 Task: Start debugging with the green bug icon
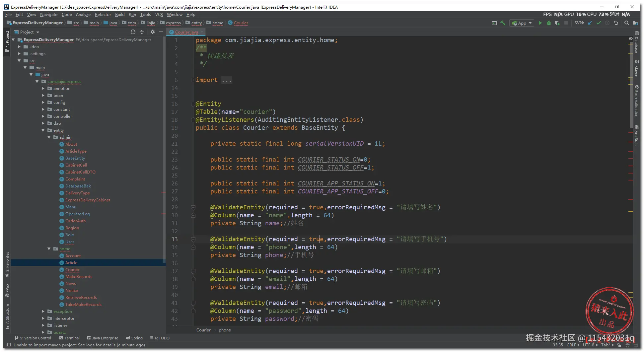[x=549, y=23]
